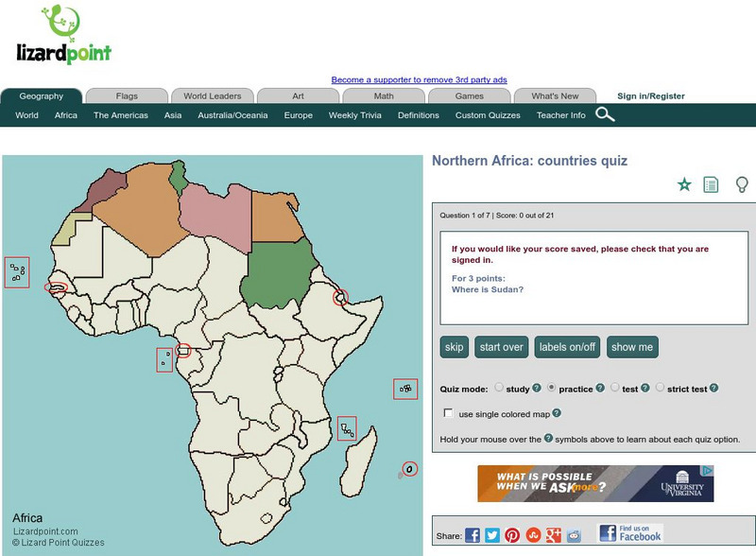Open the Games tab

coord(469,96)
